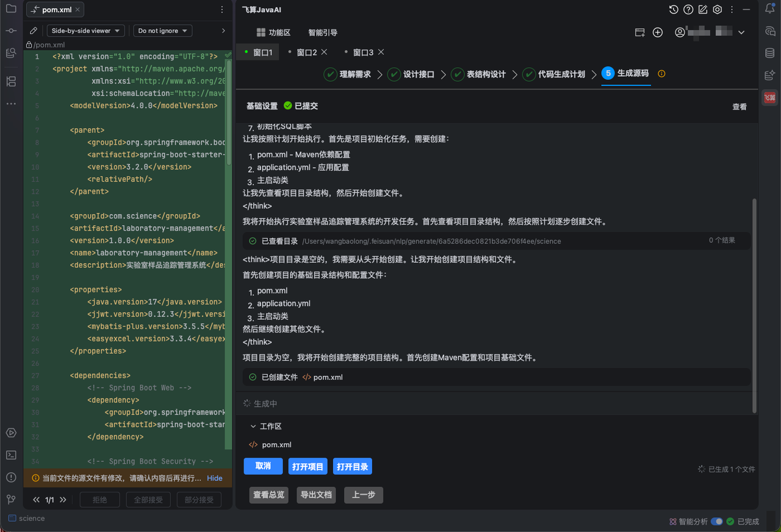Go to 代码生成计划 step
The width and height of the screenshot is (781, 532).
pyautogui.click(x=553, y=74)
